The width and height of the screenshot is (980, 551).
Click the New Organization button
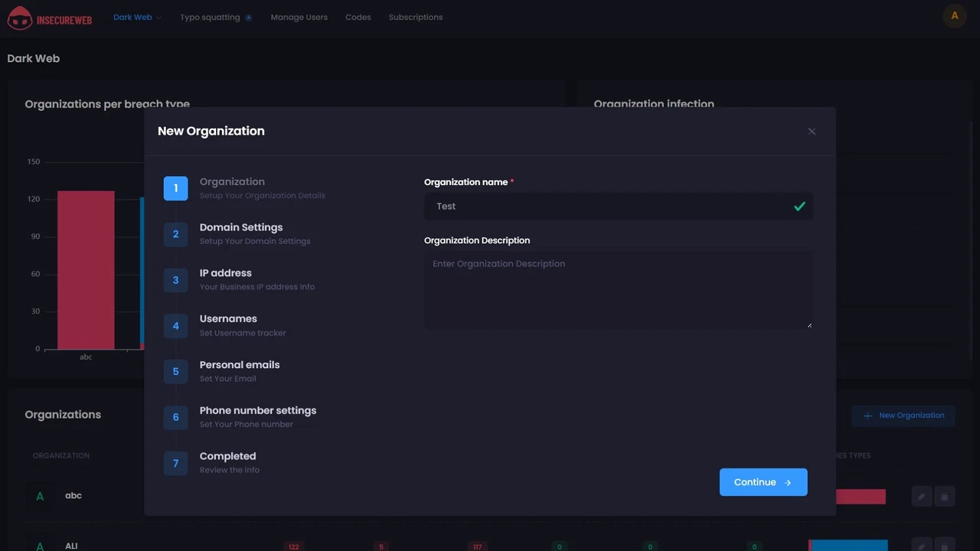(903, 416)
